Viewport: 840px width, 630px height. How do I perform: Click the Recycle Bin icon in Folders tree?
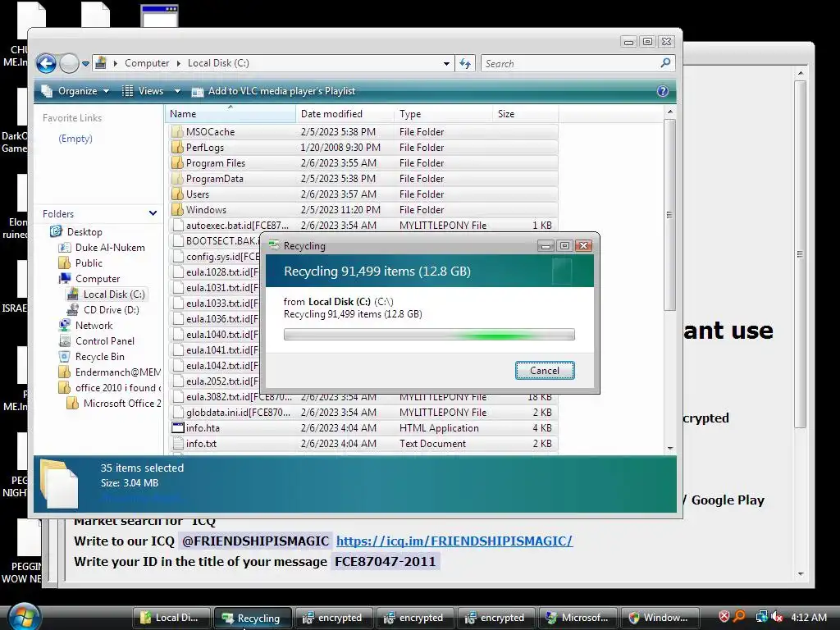point(64,356)
